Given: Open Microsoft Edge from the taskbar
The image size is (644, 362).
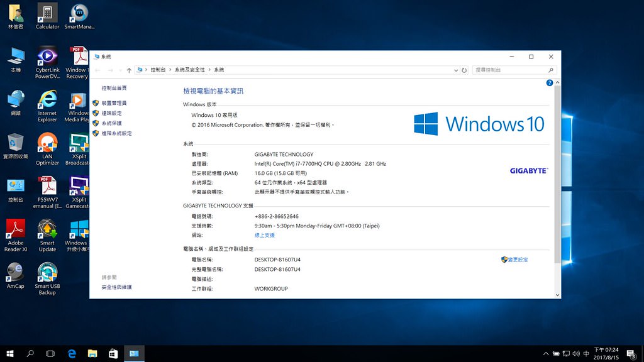Looking at the screenshot, I should tap(72, 353).
